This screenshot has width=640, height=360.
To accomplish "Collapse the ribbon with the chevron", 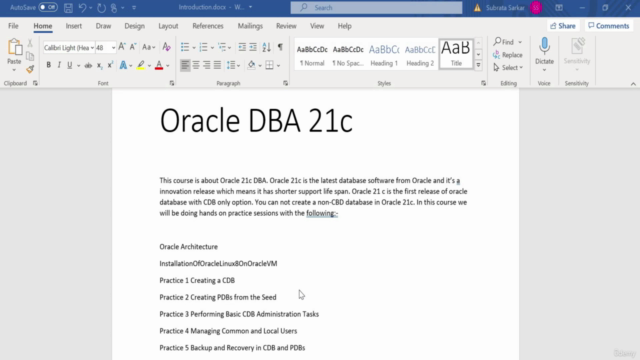I will click(x=633, y=84).
